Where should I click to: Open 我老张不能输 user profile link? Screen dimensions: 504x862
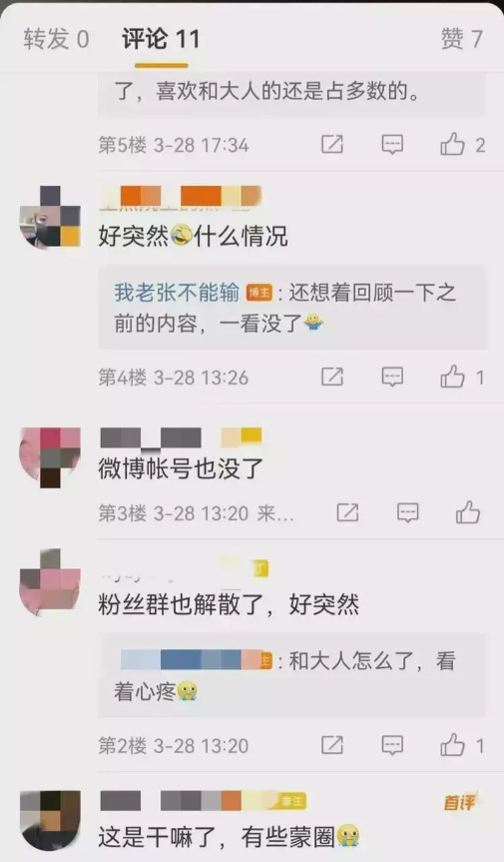[x=177, y=293]
